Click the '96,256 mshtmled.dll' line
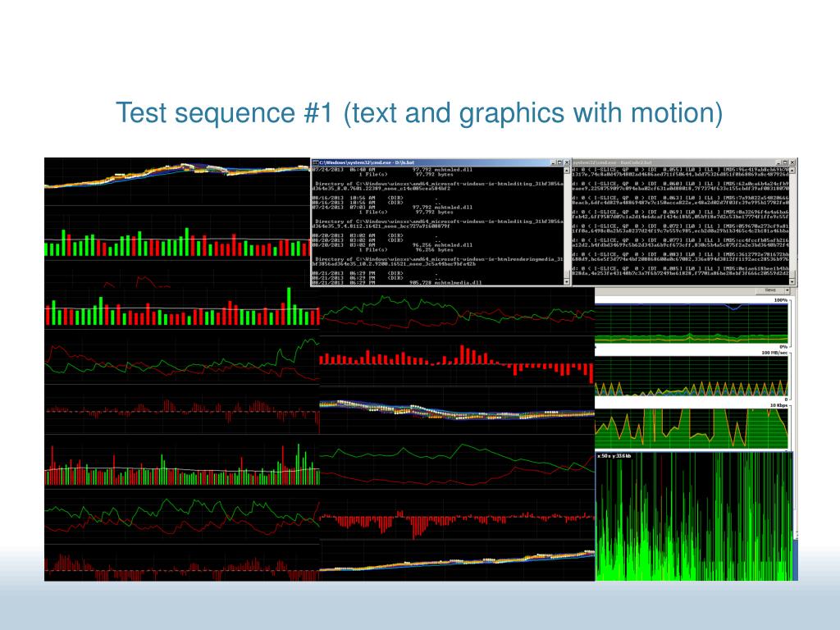This screenshot has height=630, width=840. click(442, 244)
